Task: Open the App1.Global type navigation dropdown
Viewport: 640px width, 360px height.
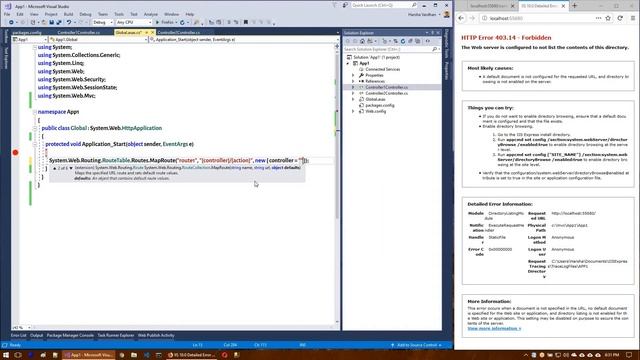Action: tap(98, 40)
